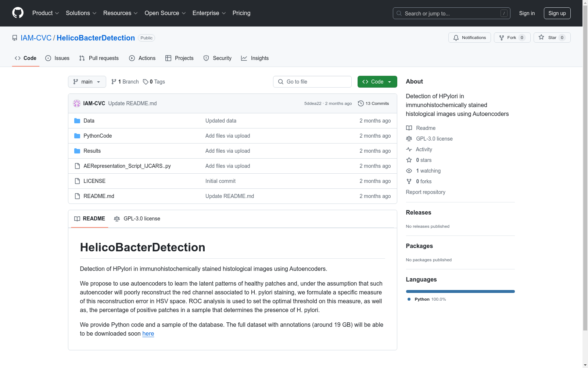Click the IAM-CVC avatar in commit row

pyautogui.click(x=77, y=103)
